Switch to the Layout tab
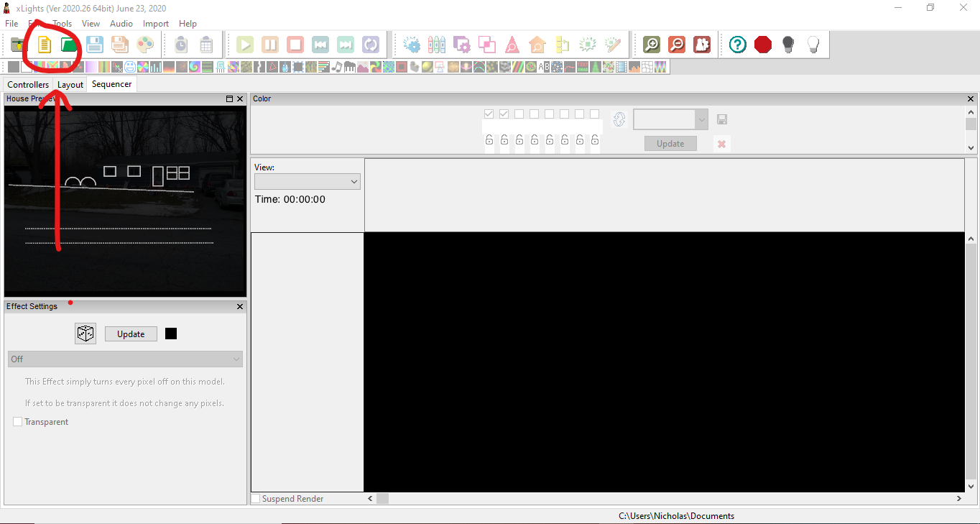 tap(70, 85)
